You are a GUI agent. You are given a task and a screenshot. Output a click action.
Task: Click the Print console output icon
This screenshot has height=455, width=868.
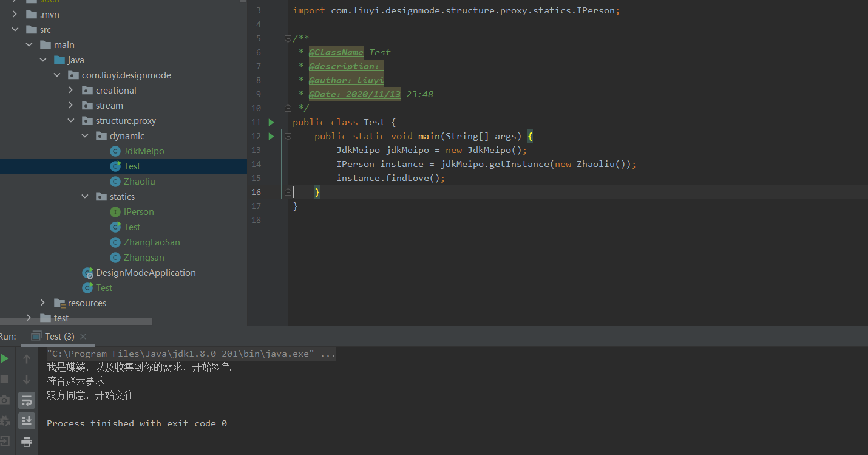coord(27,441)
